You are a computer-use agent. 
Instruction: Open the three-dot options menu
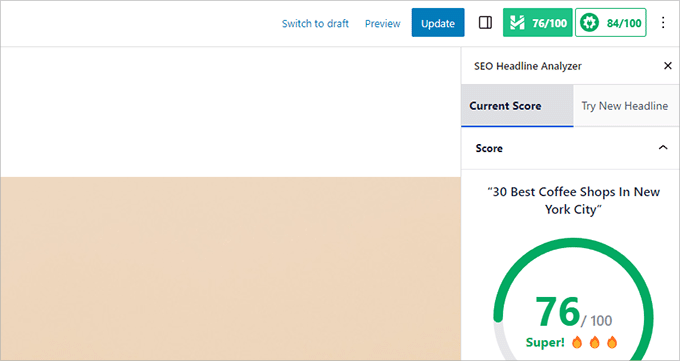coord(663,23)
